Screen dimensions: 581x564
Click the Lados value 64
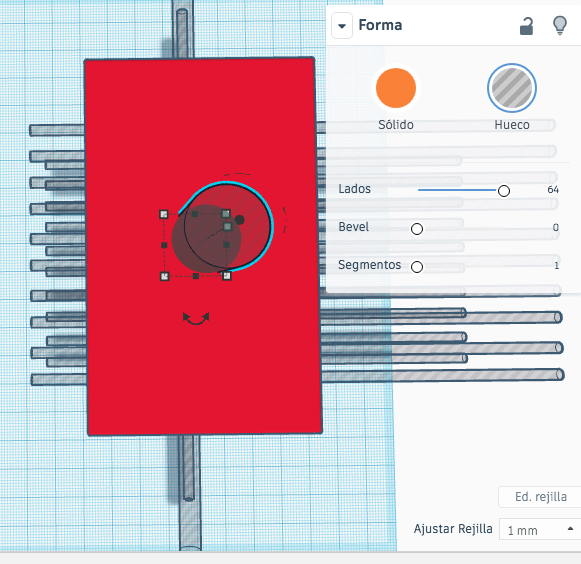click(x=553, y=190)
